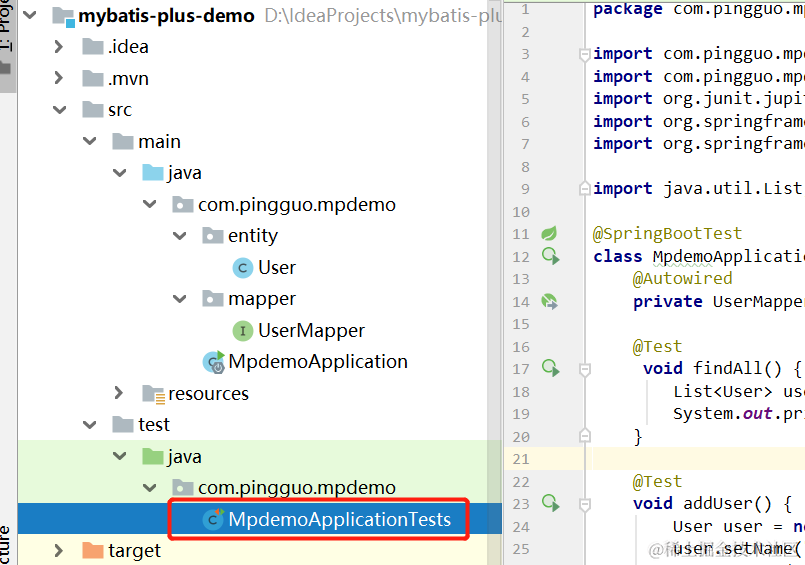805x565 pixels.
Task: Click the .idea folder icon
Action: click(93, 47)
